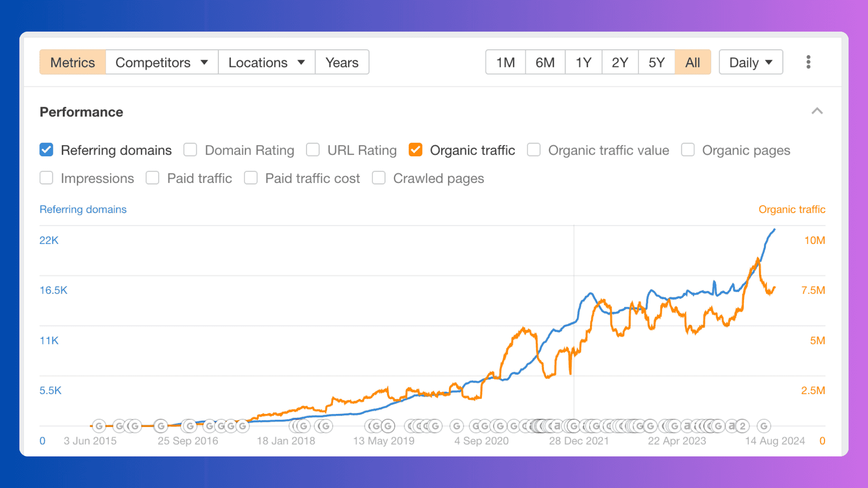Select the 6M time range
The width and height of the screenshot is (868, 488).
tap(545, 62)
